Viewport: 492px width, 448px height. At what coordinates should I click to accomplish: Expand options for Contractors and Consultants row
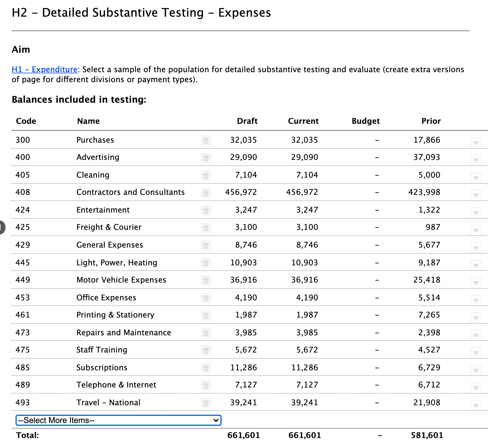pos(476,195)
